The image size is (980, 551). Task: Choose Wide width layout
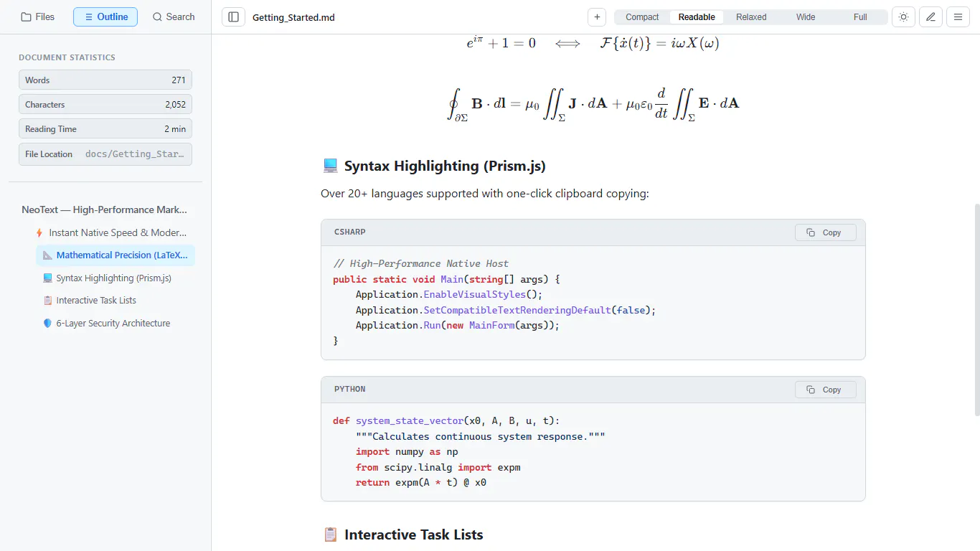point(806,17)
